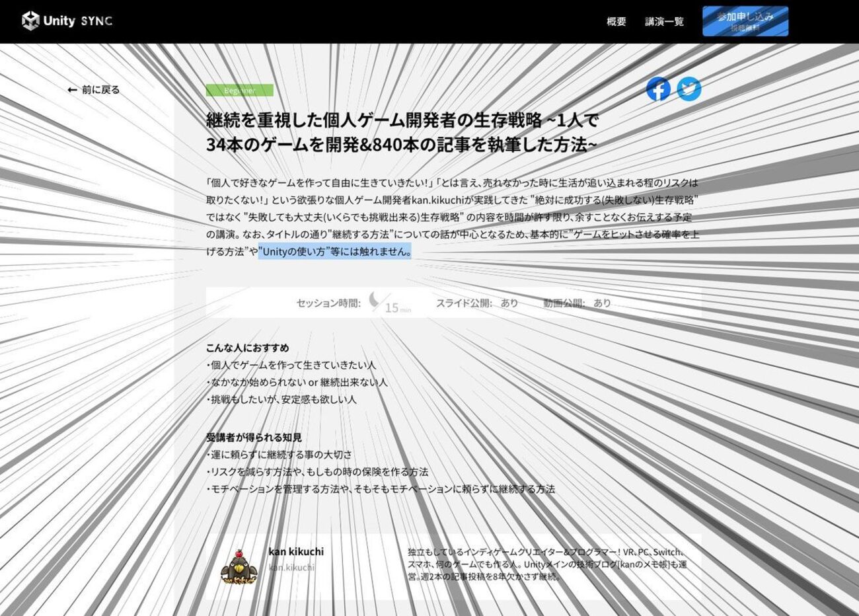Share the session on Twitter
The height and width of the screenshot is (616, 859).
(x=689, y=89)
